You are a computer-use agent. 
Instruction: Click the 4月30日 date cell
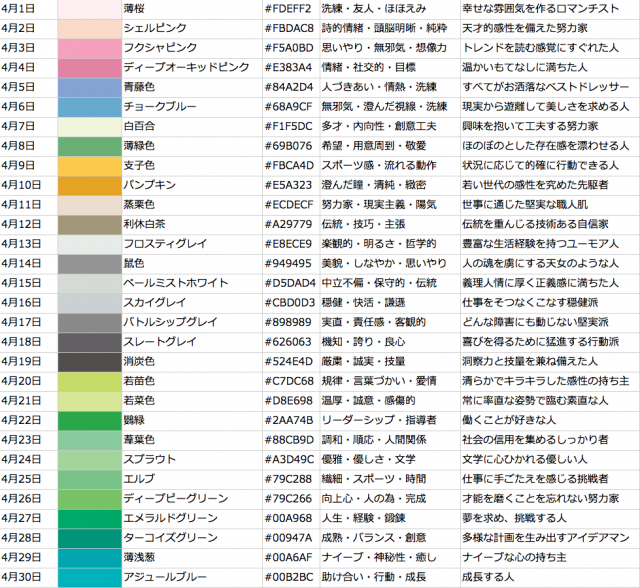click(29, 577)
